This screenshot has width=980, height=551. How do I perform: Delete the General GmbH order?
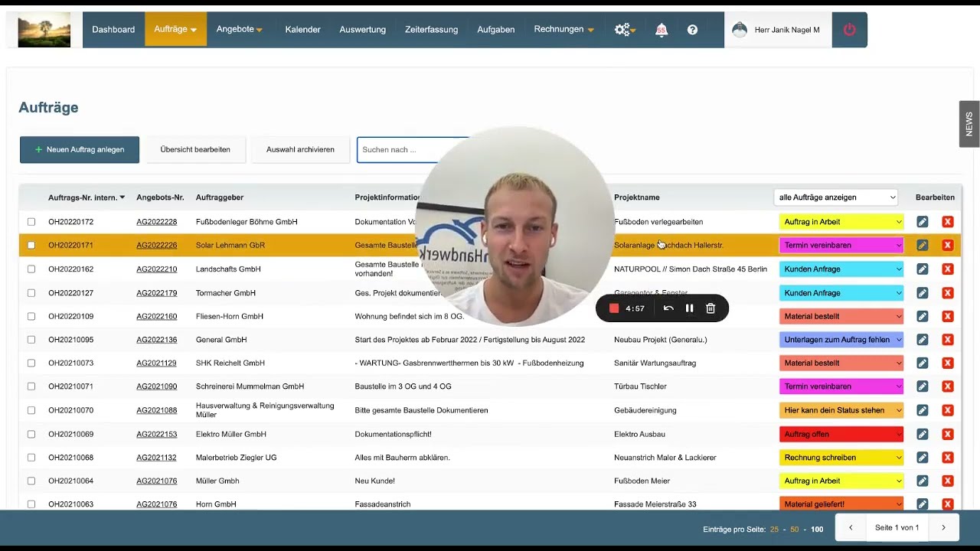click(x=948, y=340)
